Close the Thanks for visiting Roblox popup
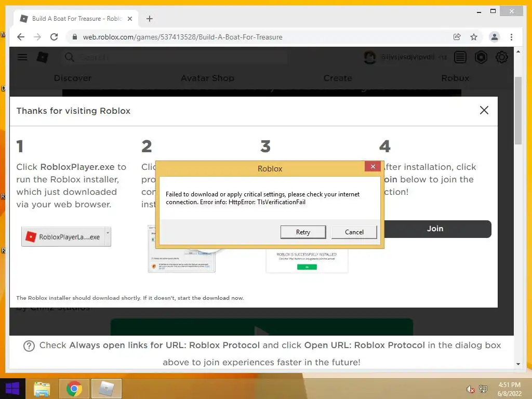This screenshot has width=532, height=399. [x=484, y=110]
